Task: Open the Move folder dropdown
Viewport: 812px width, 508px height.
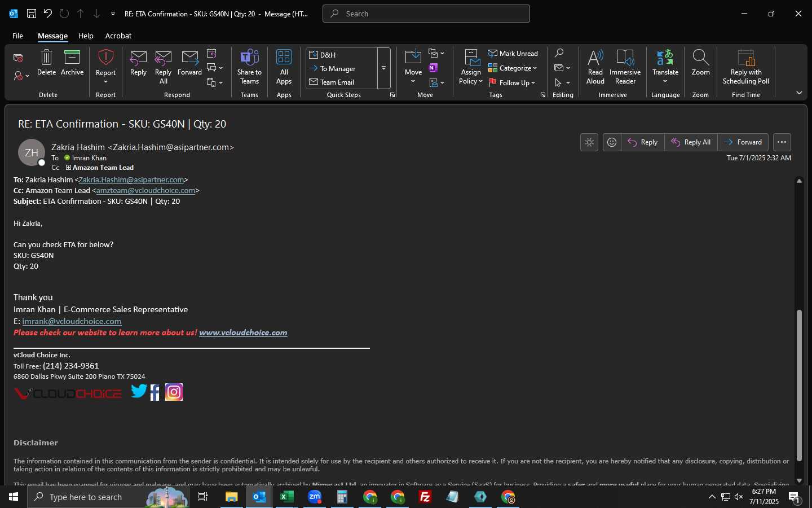Action: coord(413,67)
